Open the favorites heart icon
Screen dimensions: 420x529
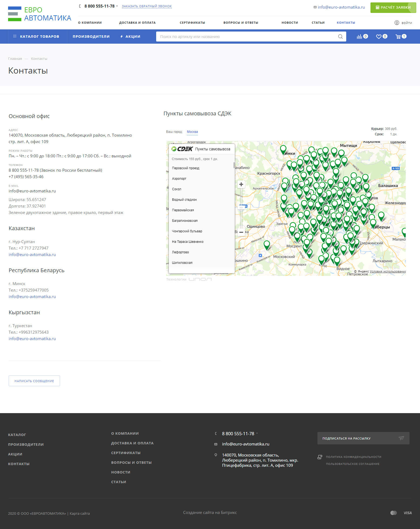coord(379,36)
